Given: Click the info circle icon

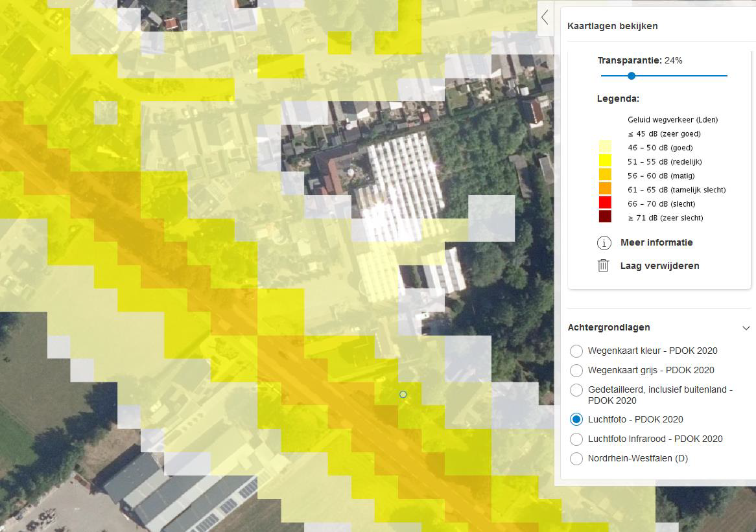Looking at the screenshot, I should [x=604, y=243].
